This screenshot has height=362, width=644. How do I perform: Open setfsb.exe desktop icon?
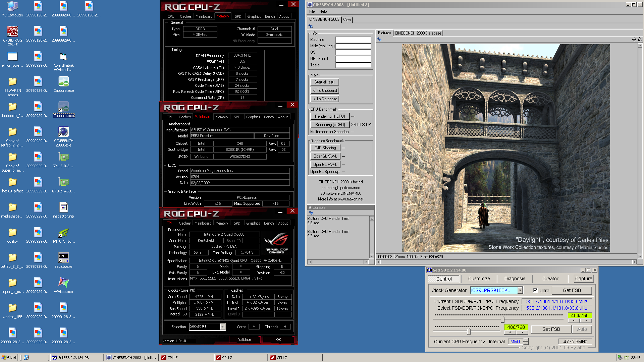click(63, 260)
